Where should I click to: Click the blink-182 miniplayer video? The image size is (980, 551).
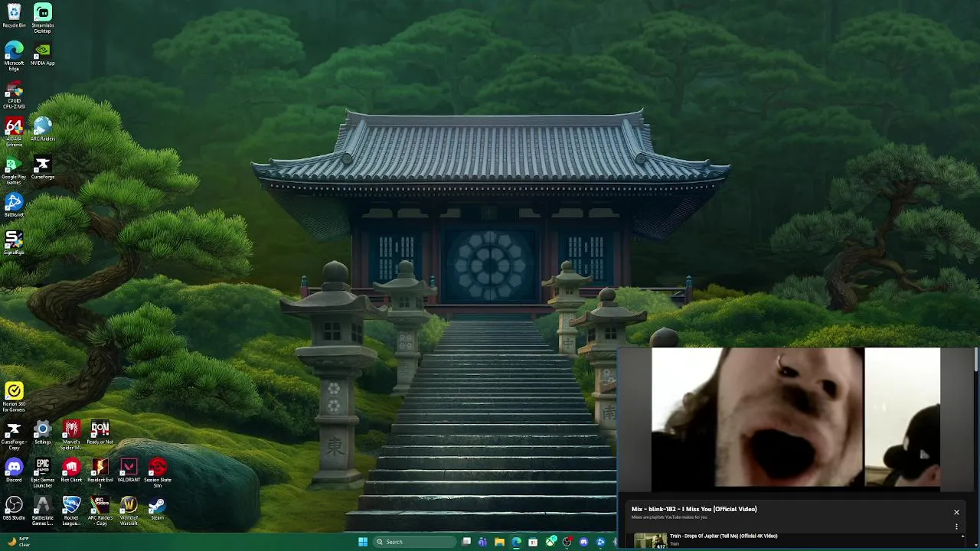tap(795, 418)
